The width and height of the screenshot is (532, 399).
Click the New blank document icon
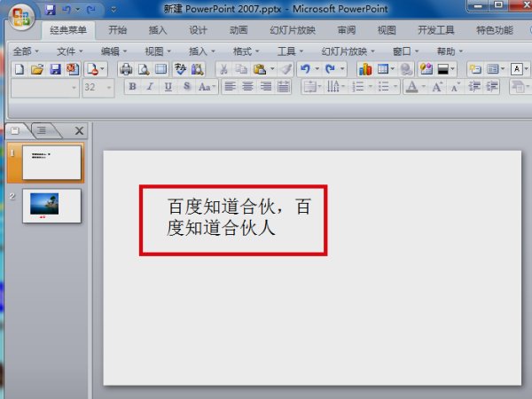click(x=20, y=69)
